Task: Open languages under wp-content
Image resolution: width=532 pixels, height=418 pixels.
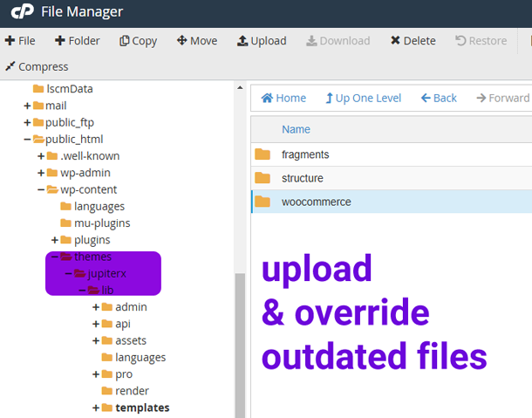Action: [x=99, y=207]
